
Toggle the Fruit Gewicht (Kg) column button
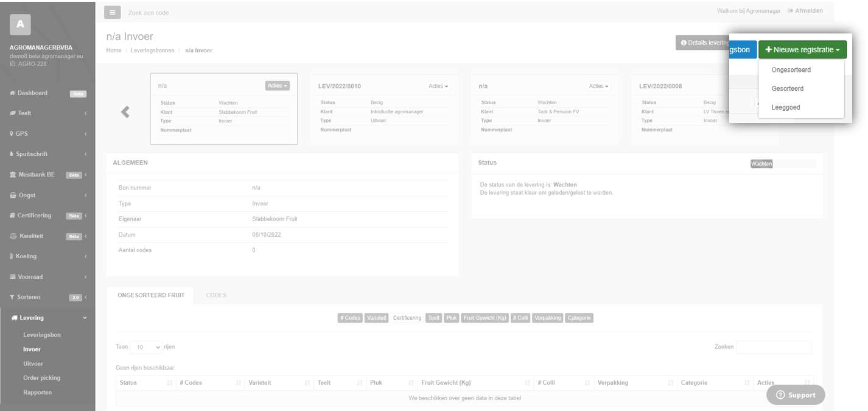[x=485, y=318]
